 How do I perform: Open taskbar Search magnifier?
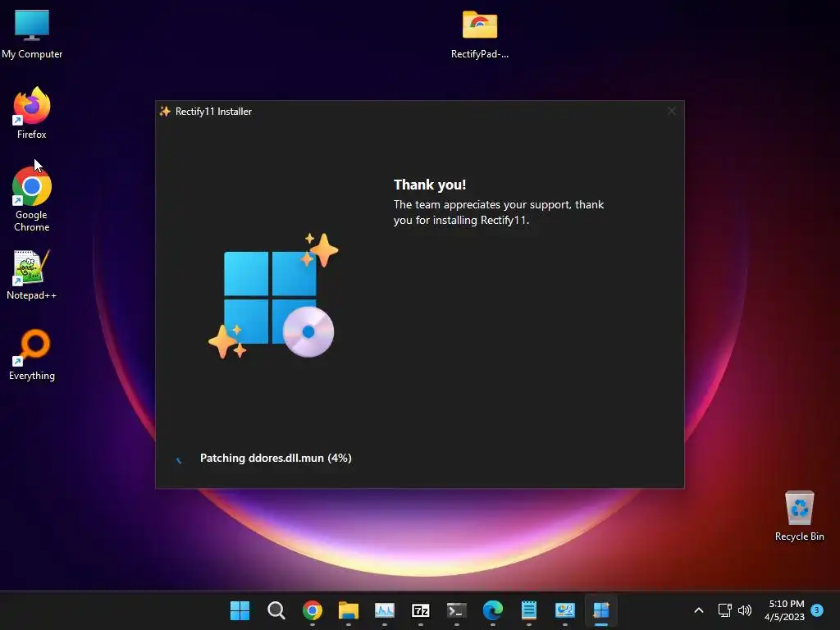(276, 610)
